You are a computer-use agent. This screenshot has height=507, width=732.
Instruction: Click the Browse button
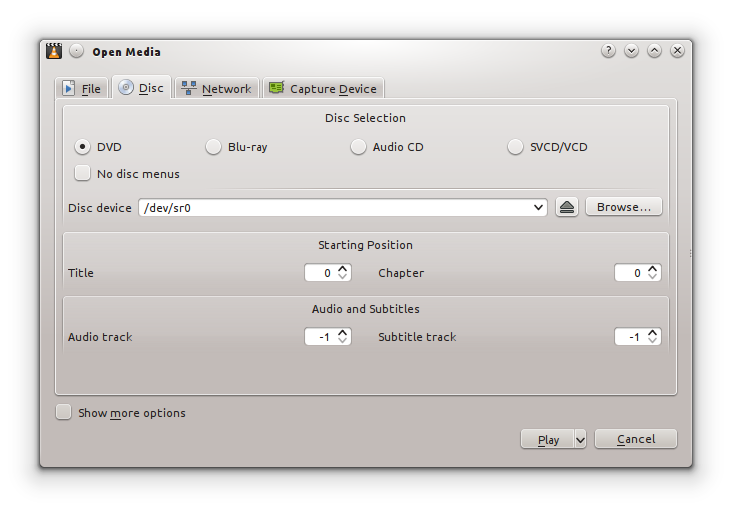[623, 208]
